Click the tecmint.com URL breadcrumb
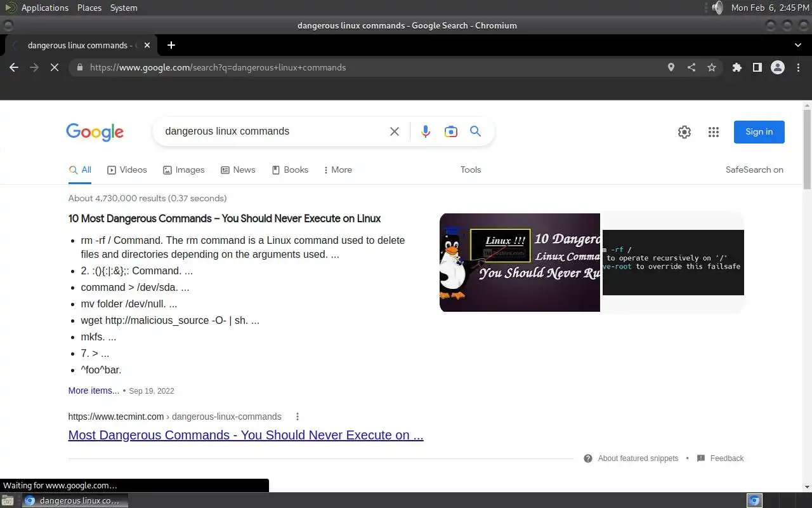812x508 pixels. 175,417
